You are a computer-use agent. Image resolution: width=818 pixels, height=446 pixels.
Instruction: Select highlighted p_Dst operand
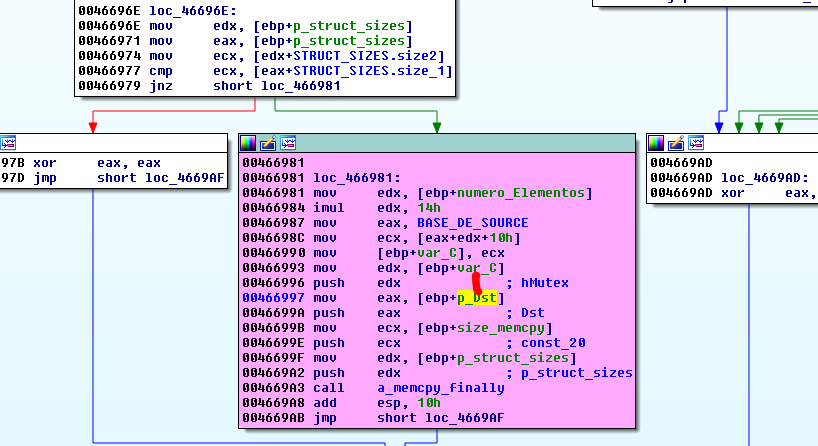480,298
